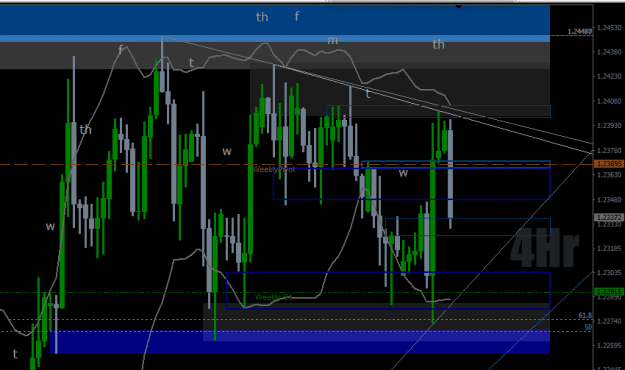625x370 pixels.
Task: Click the 1.22595 price axis value
Action: click(609, 346)
